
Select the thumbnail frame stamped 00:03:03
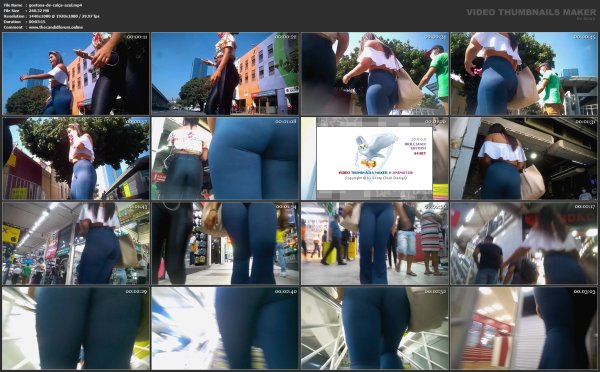[524, 328]
